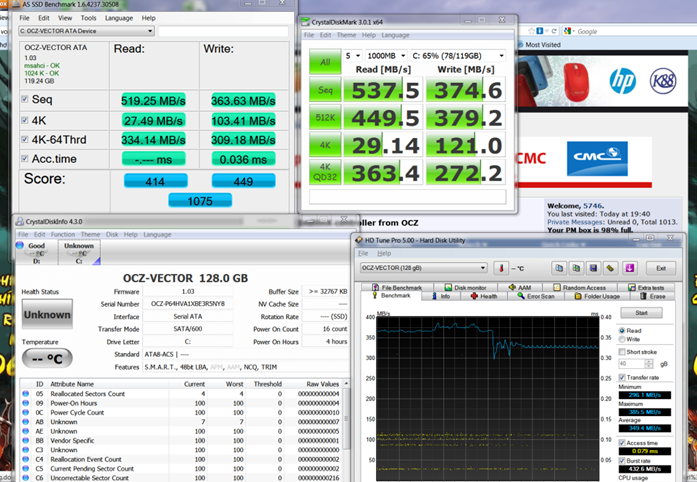Enable the Short stroke checkbox

coord(622,352)
